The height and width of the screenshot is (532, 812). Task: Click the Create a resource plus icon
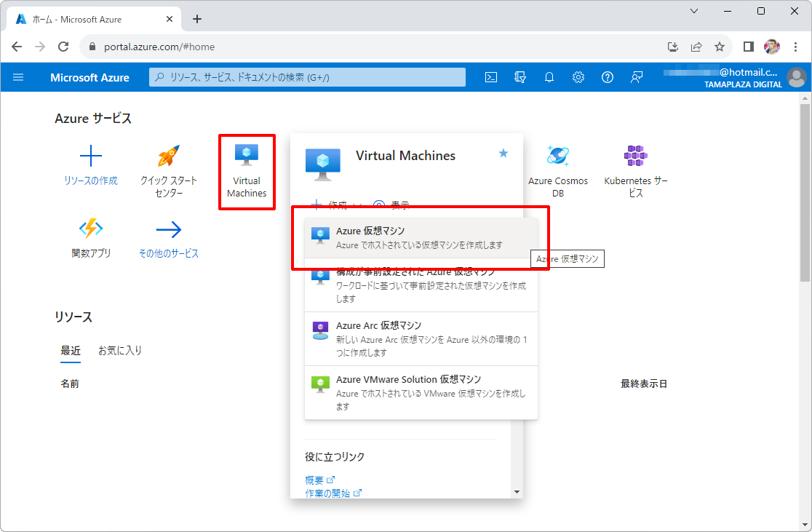click(91, 156)
